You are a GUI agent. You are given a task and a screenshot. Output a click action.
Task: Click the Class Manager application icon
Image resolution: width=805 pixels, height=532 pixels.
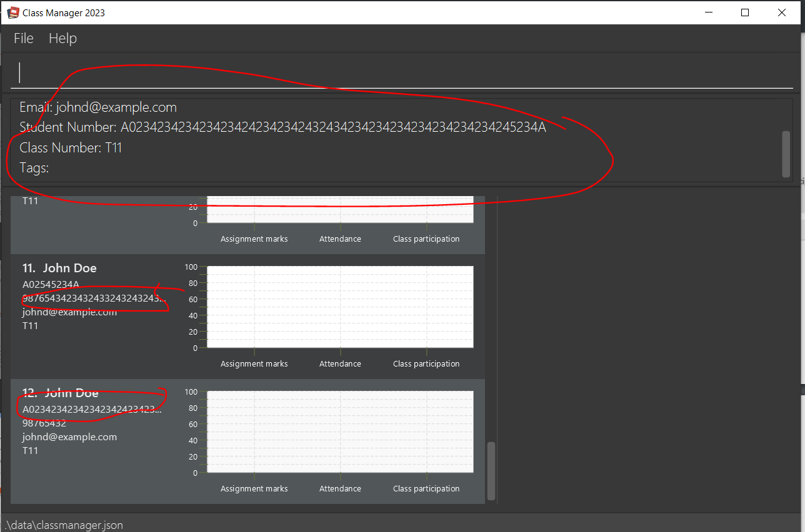12,12
